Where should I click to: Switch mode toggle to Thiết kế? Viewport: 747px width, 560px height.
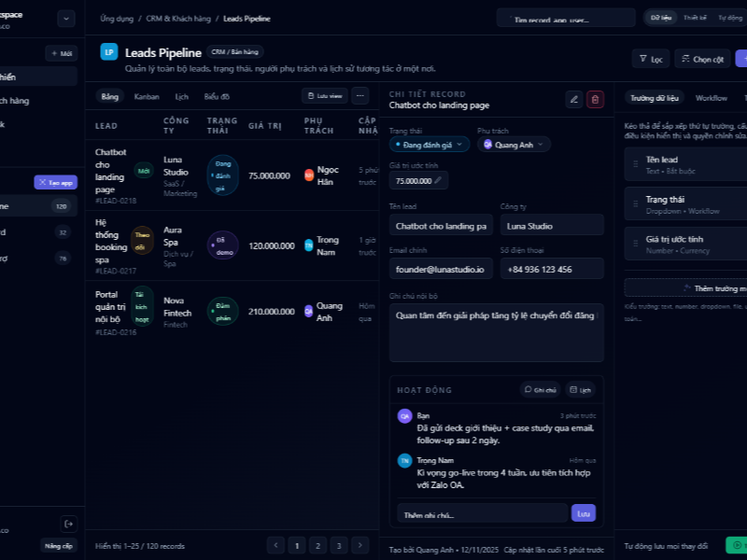coord(695,18)
